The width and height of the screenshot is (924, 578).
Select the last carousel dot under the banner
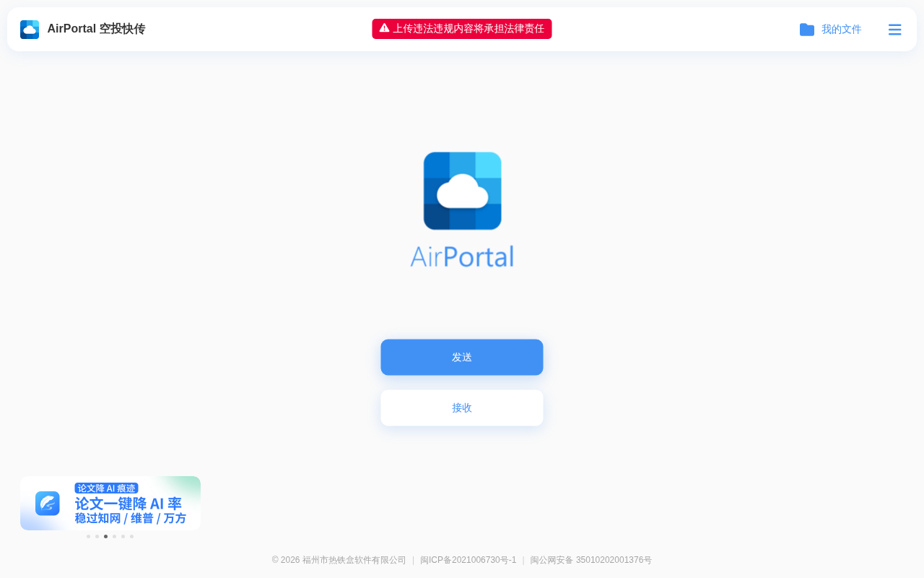click(x=131, y=536)
